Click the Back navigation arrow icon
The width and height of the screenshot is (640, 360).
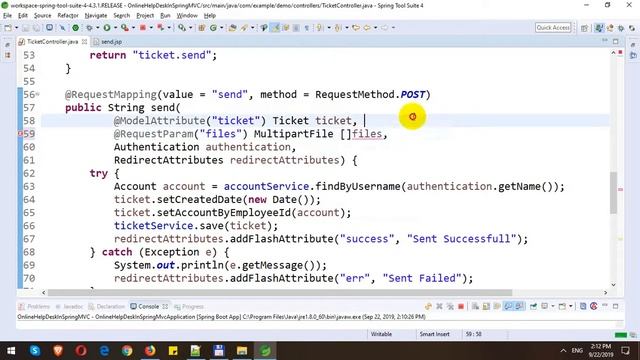[x=367, y=28]
